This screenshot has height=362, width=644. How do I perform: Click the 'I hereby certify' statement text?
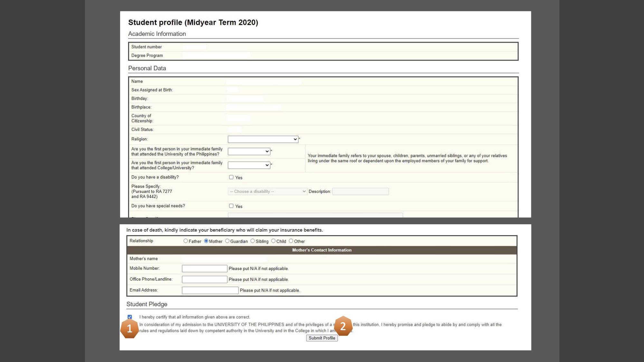(194, 317)
